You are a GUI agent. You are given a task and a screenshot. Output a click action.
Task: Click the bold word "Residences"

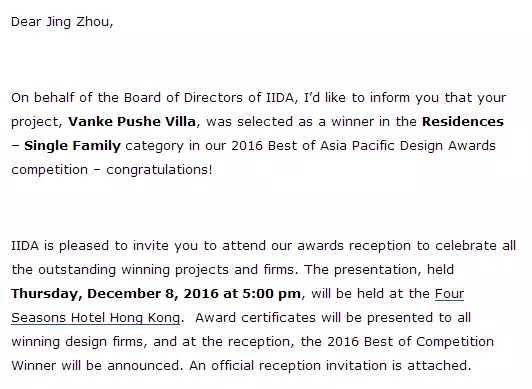click(463, 121)
